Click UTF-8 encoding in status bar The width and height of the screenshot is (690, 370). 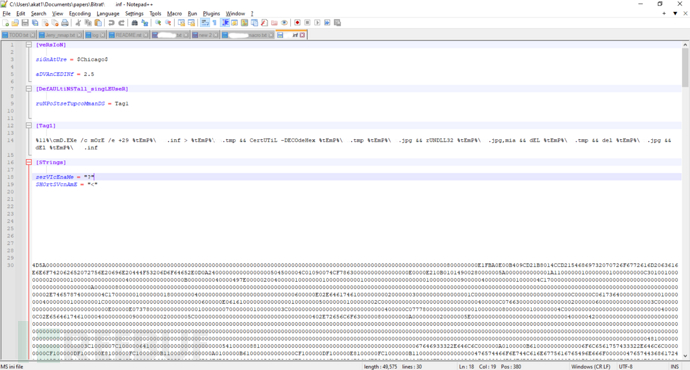pos(625,366)
